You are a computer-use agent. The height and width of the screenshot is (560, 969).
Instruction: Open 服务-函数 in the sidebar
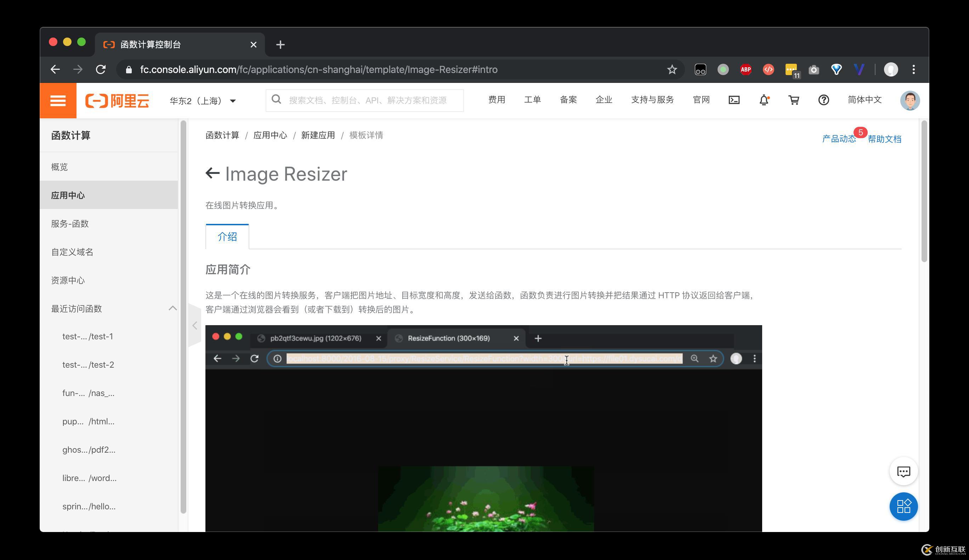[x=109, y=224]
